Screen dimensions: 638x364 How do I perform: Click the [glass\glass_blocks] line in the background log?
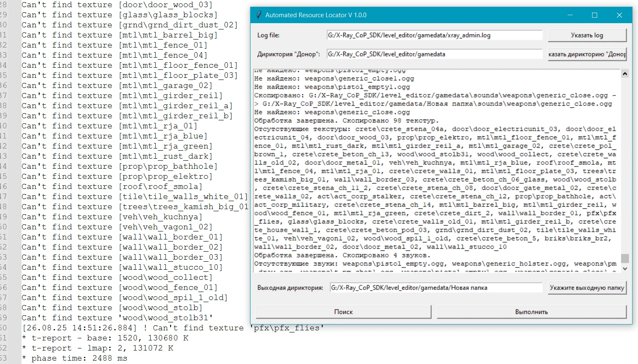pyautogui.click(x=120, y=15)
